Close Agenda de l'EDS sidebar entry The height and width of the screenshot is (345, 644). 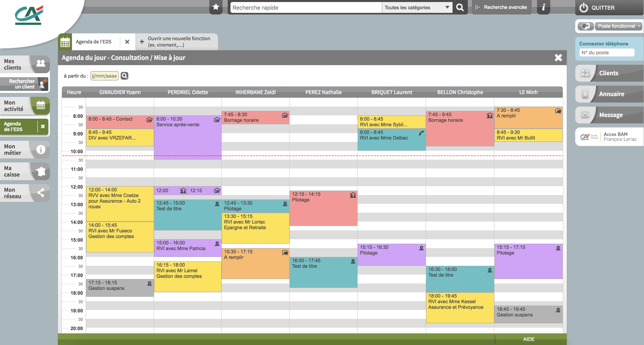pyautogui.click(x=43, y=126)
